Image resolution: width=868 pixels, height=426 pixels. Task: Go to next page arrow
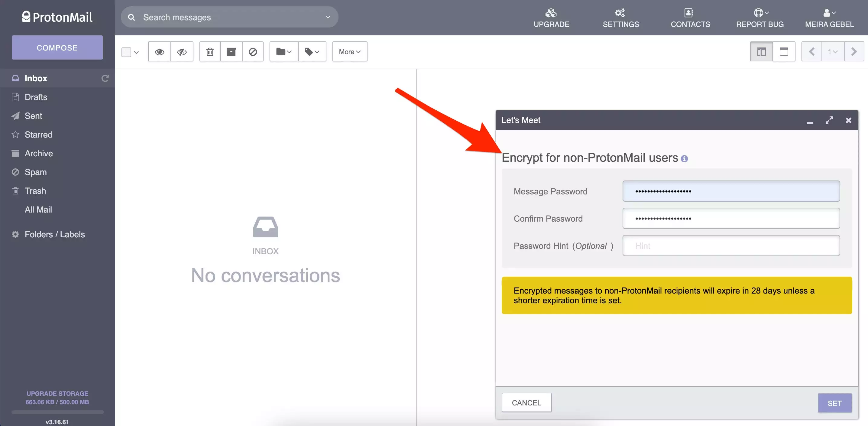point(854,52)
